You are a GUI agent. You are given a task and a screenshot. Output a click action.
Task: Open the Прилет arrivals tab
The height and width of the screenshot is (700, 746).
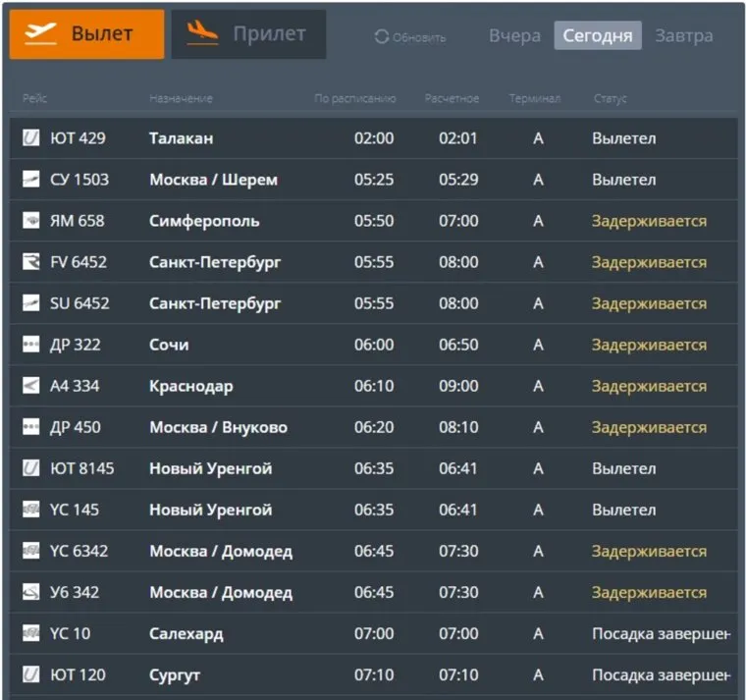[x=248, y=34]
